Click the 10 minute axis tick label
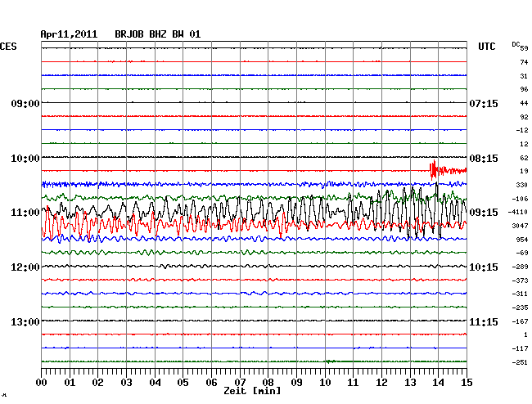This screenshot has height=404, width=532. [x=325, y=382]
